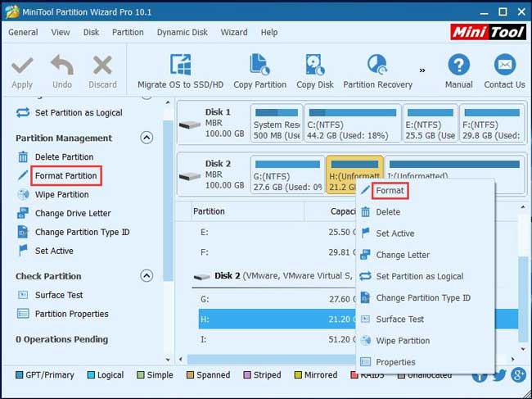Screen dimensions: 532x399
Task: Click Mirrored legend color swatch
Action: pos(298,375)
